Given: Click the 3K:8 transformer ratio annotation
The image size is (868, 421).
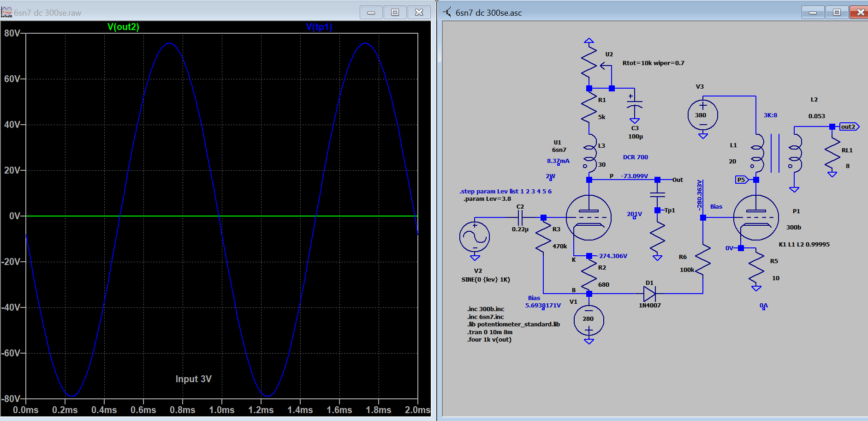Looking at the screenshot, I should (x=770, y=115).
